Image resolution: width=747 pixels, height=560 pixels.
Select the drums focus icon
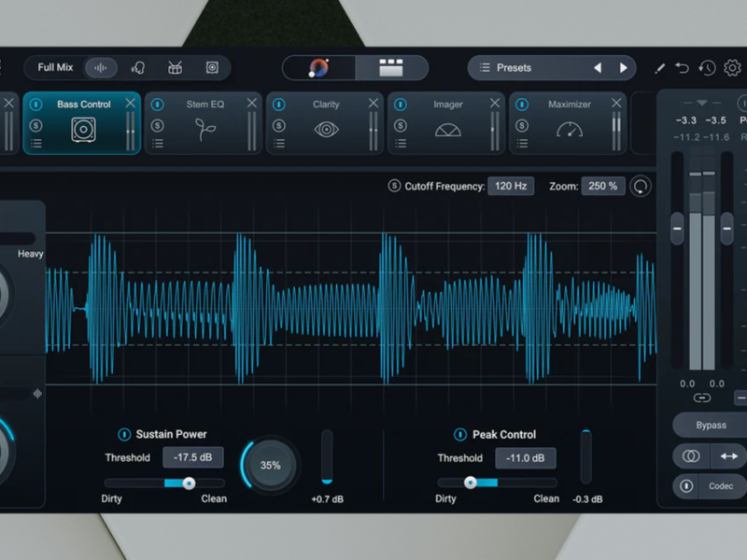tap(175, 67)
